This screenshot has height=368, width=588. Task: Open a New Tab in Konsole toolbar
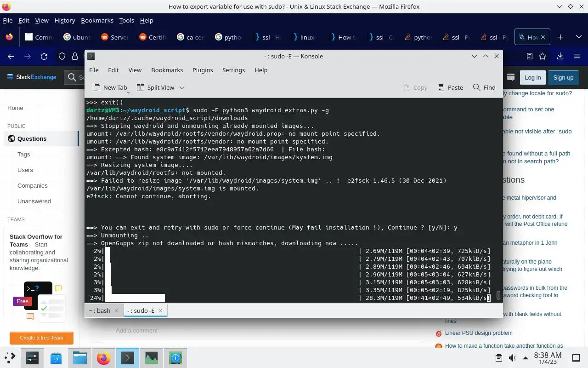point(110,87)
